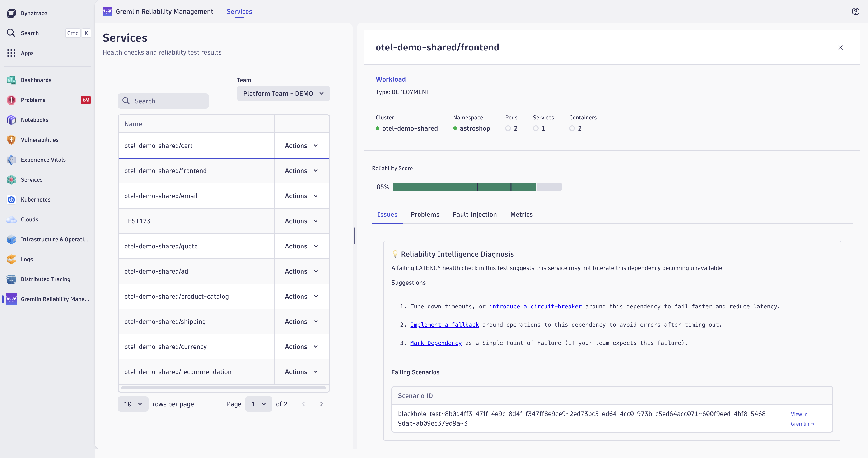
Task: Click the lightbulb diagnosis icon
Action: (x=395, y=254)
